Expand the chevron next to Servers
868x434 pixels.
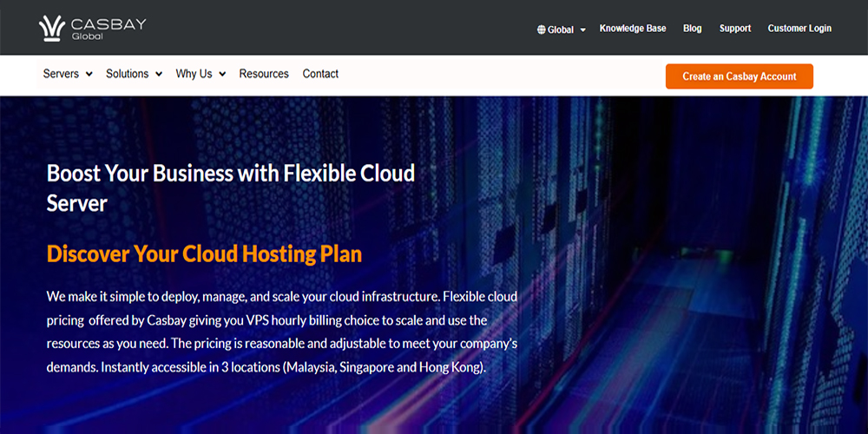89,75
